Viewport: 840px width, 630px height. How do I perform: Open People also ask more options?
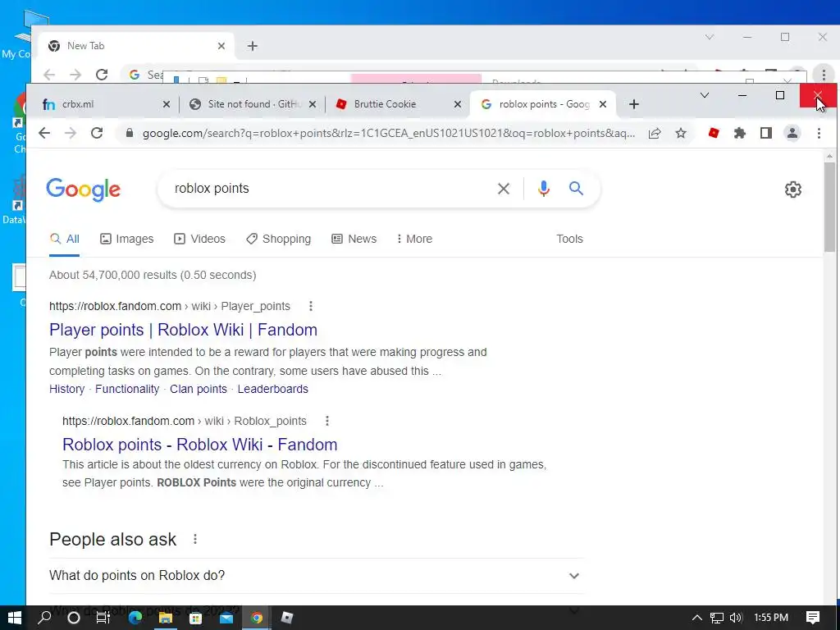[x=195, y=539]
